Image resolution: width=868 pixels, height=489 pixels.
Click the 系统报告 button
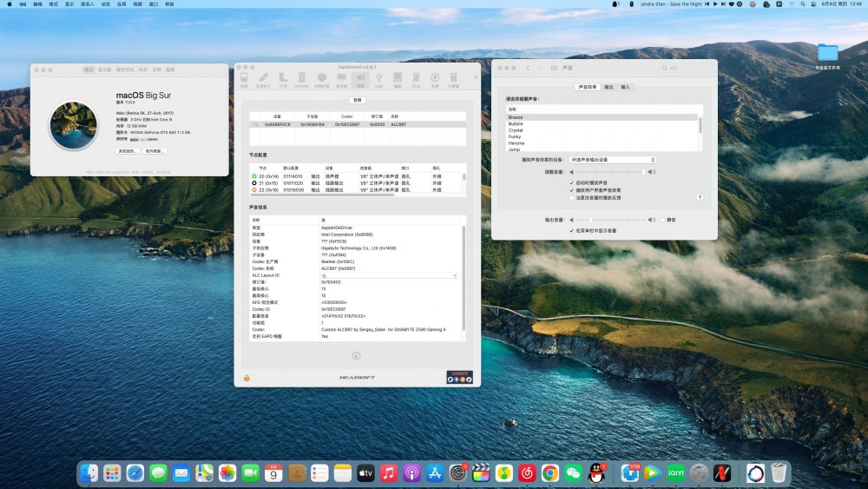click(127, 150)
